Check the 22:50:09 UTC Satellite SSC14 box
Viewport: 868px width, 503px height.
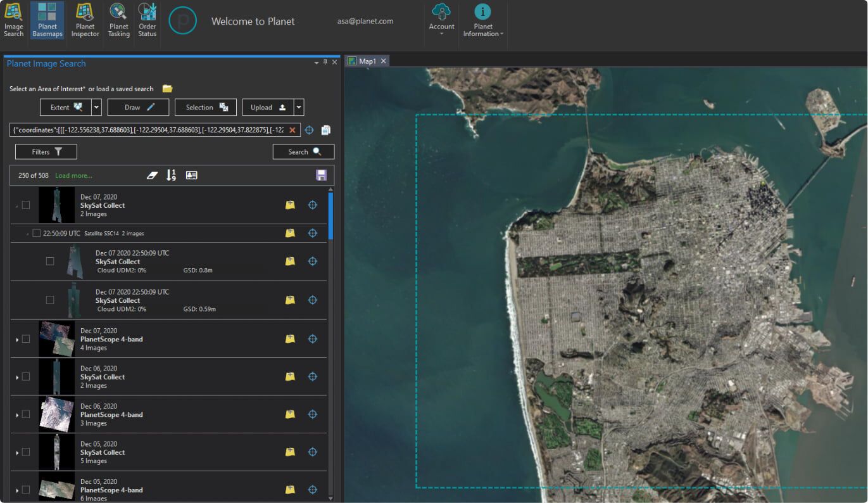pos(36,233)
